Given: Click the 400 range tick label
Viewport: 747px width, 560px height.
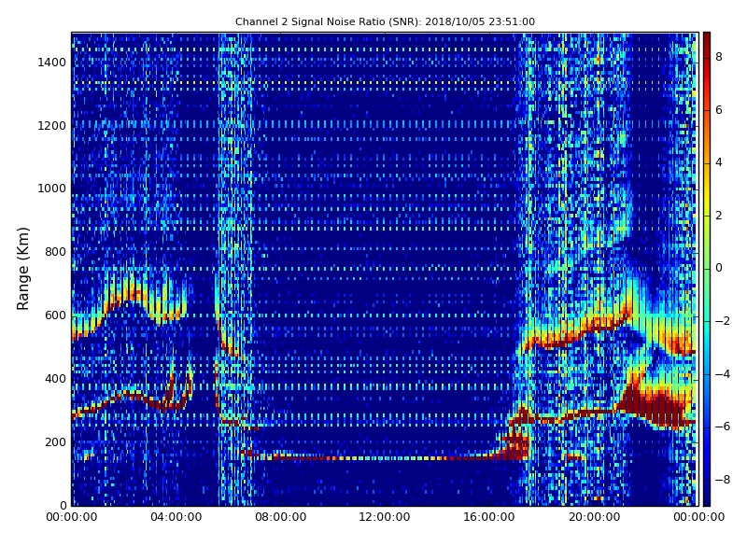Looking at the screenshot, I should tap(55, 379).
